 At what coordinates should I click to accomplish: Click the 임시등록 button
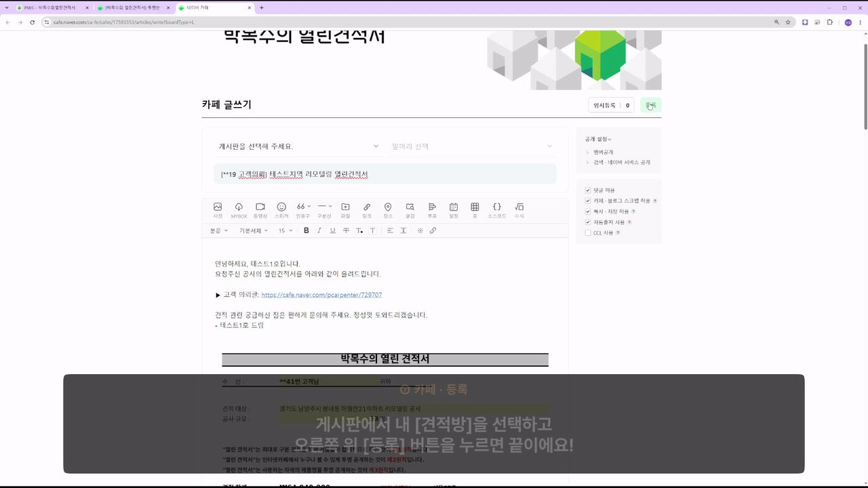(604, 105)
